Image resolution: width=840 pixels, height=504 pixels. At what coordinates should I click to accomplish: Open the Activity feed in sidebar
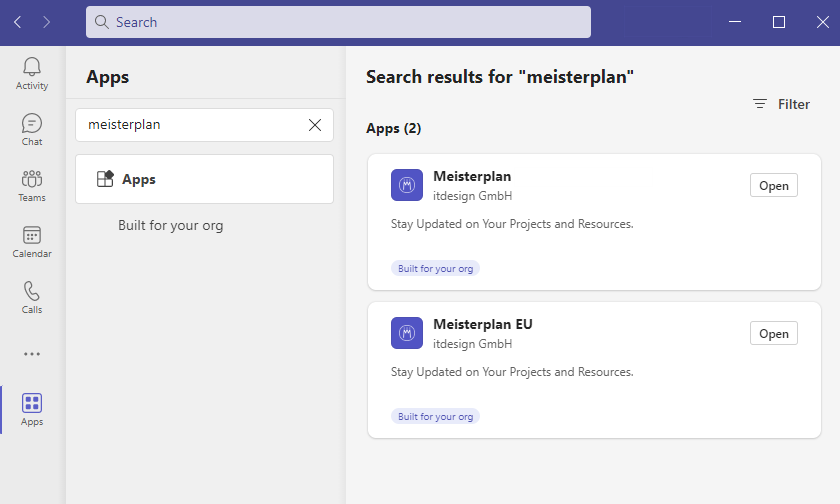(32, 74)
